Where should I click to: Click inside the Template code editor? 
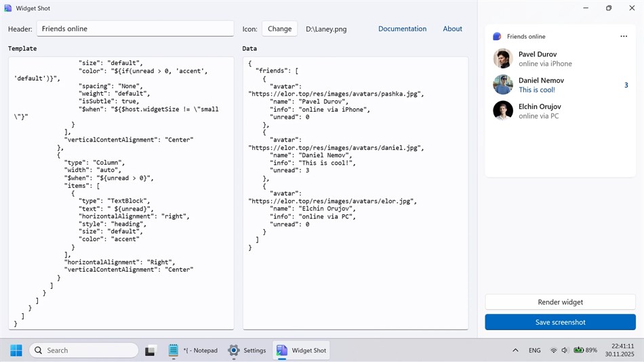(121, 193)
